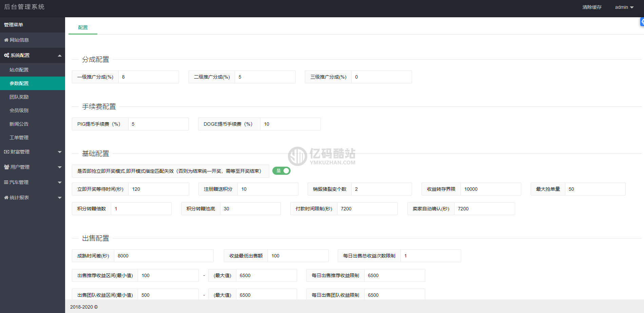Viewport: 644px width, 313px height.
Task: Click the home icon beside 网站信息
Action: (6, 40)
